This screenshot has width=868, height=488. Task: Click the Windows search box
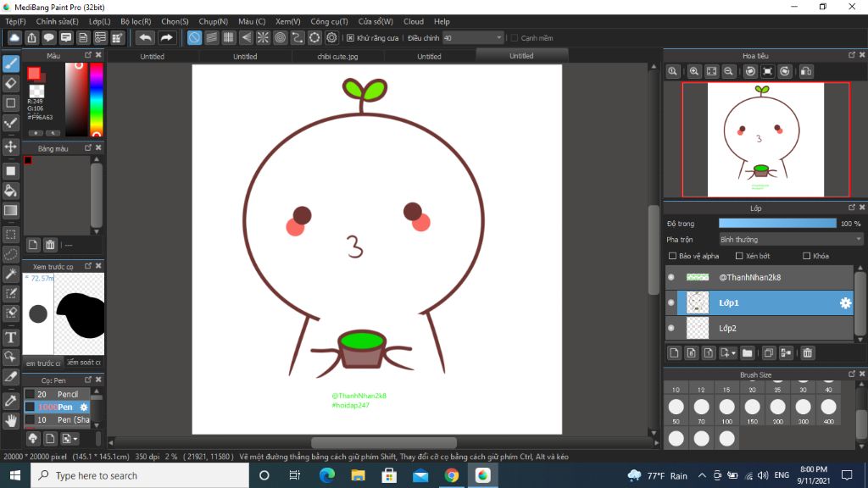pyautogui.click(x=140, y=475)
